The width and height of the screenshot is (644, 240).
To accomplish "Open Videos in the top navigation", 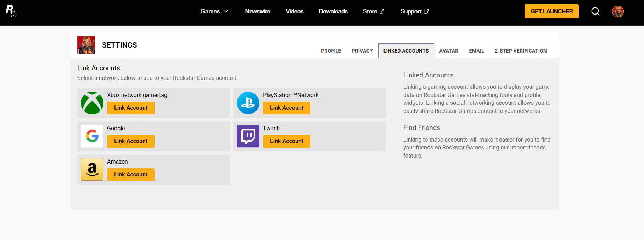I will coord(295,11).
